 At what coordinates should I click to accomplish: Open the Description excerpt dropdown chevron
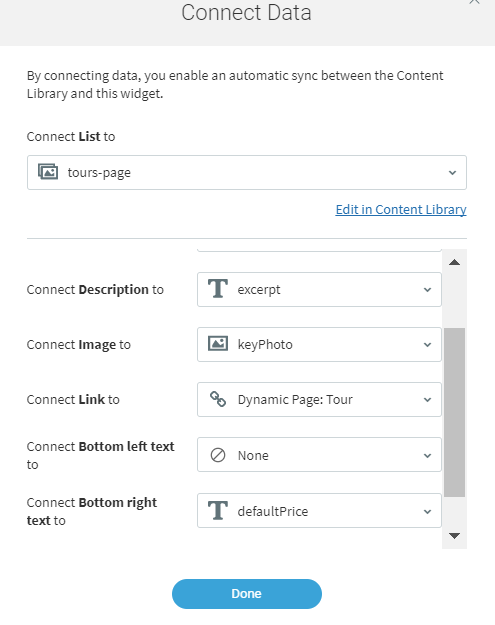pyautogui.click(x=427, y=290)
